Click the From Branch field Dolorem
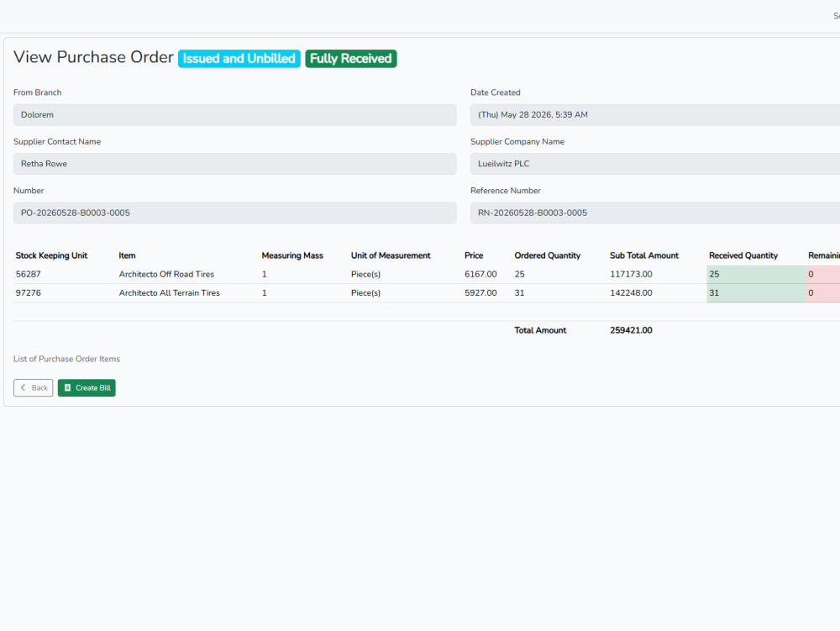840x631 pixels. 234,114
